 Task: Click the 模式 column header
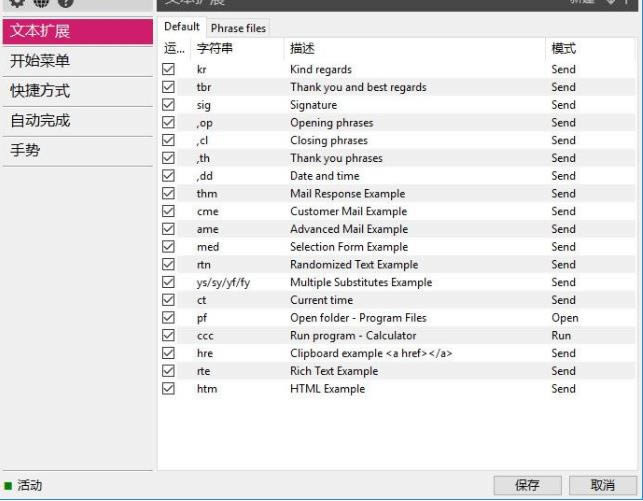pyautogui.click(x=563, y=48)
